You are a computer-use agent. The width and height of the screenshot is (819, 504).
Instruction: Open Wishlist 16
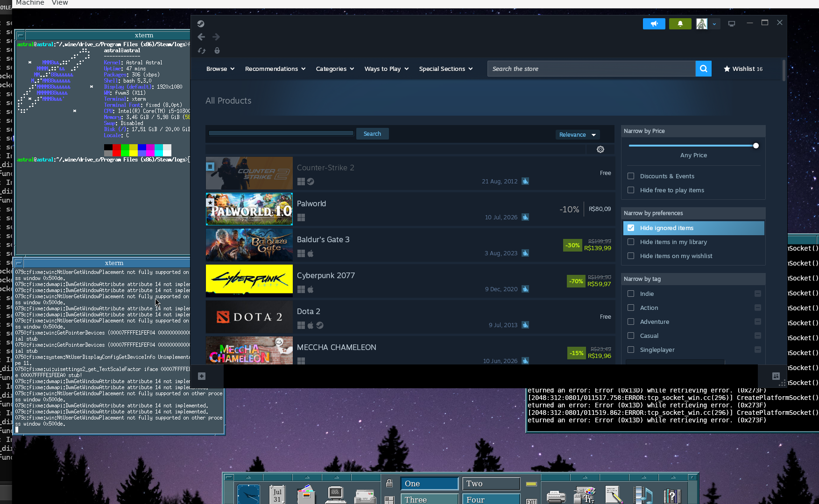click(743, 69)
